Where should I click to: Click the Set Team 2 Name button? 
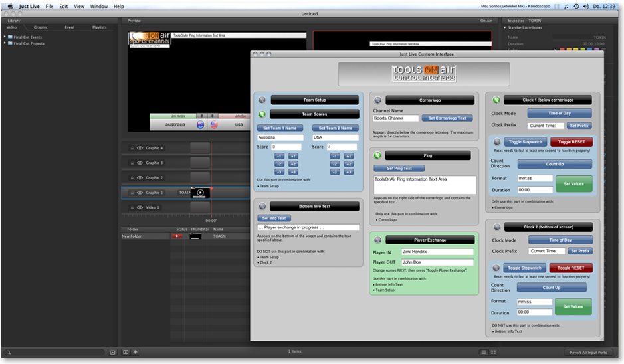tap(336, 128)
